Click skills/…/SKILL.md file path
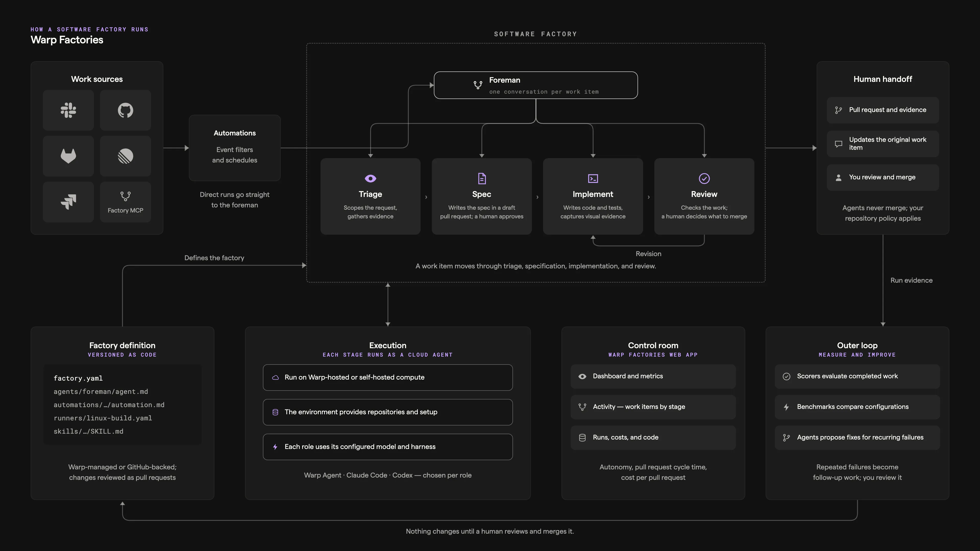980x551 pixels. coord(89,432)
